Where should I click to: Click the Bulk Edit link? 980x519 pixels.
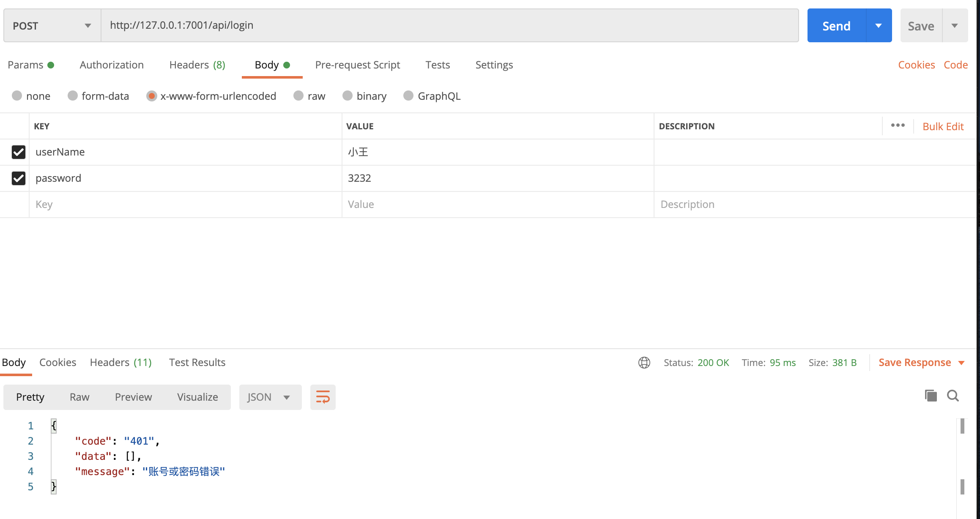pos(943,126)
